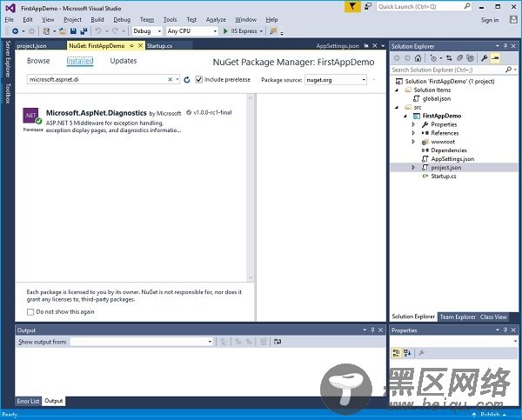The height and width of the screenshot is (420, 522).
Task: Click the Undo toolbar icon
Action: pyautogui.click(x=97, y=31)
